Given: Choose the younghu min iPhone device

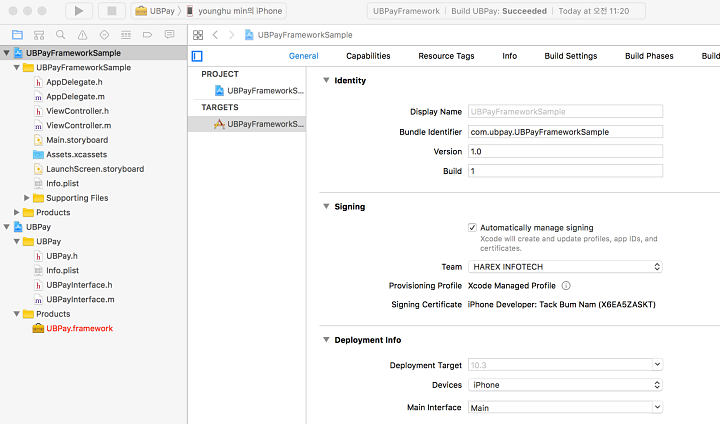Looking at the screenshot, I should (235, 11).
